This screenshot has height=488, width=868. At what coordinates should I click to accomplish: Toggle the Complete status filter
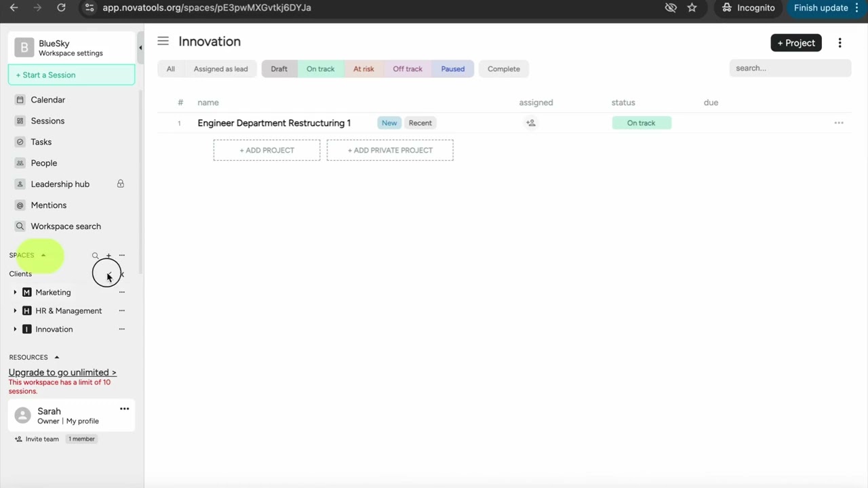504,68
